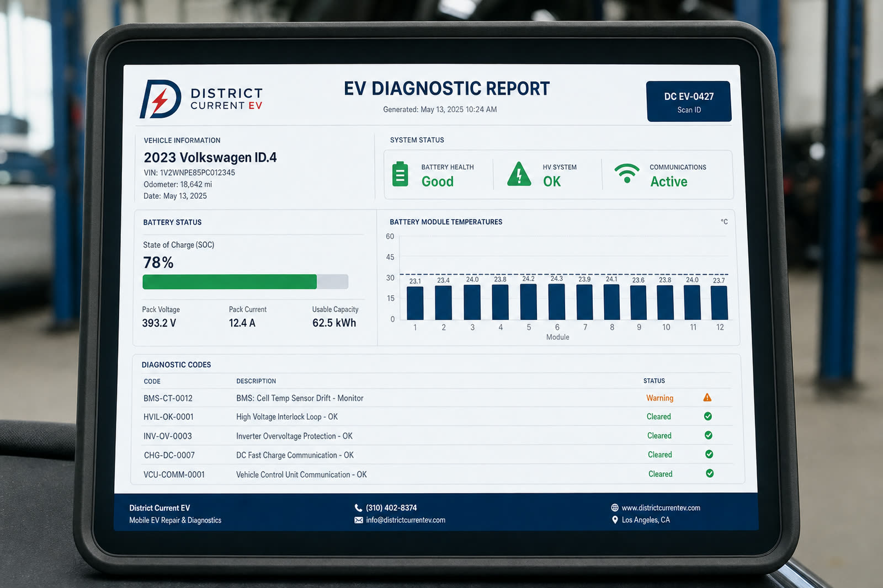Select the module 6 temperature bar

point(556,302)
